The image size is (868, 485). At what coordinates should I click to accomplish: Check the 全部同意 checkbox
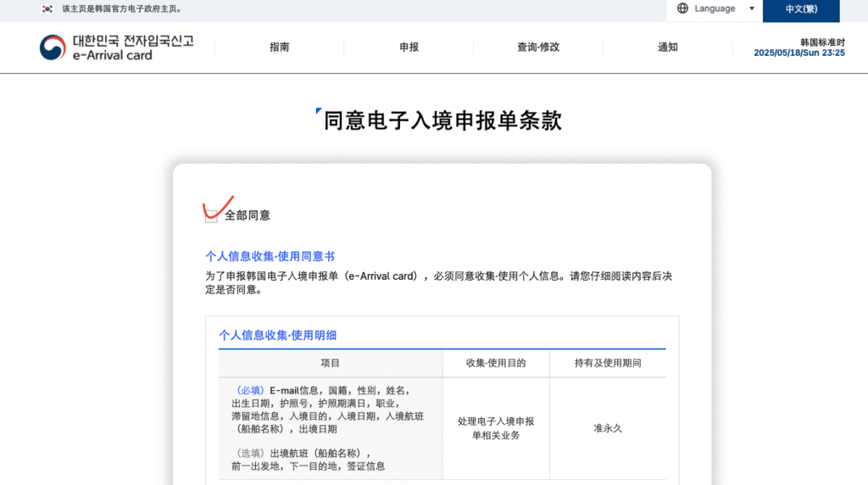[x=211, y=216]
